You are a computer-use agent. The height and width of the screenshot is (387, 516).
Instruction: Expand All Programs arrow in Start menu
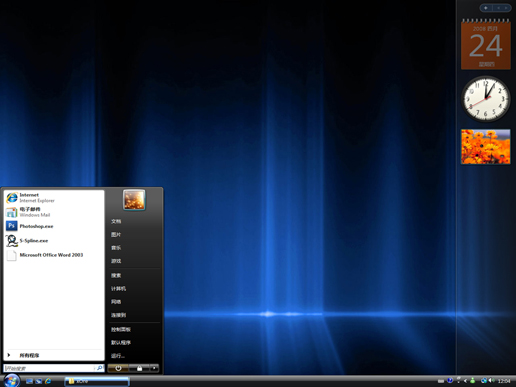pos(9,355)
